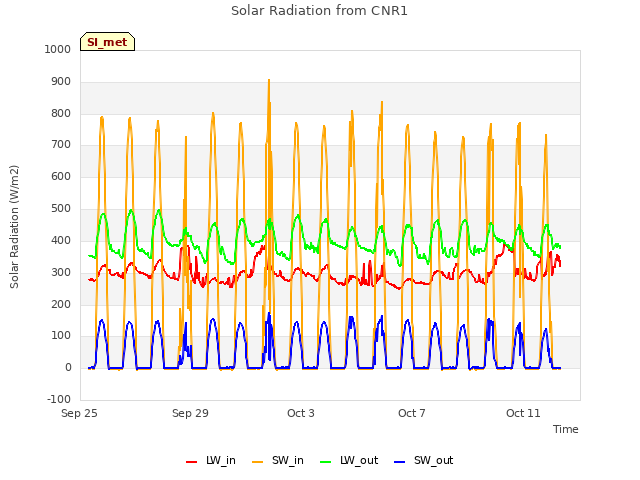Click the Sep 29 x-axis tick label

190,413
